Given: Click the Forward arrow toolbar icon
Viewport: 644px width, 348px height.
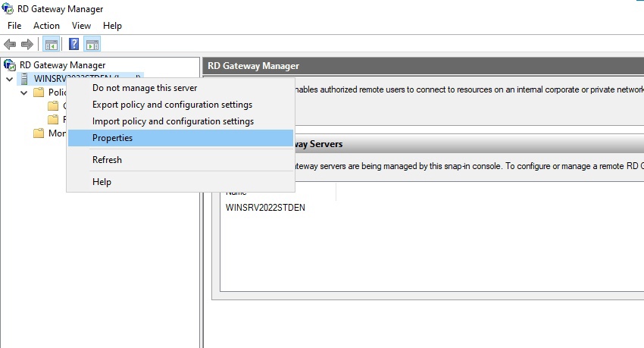Looking at the screenshot, I should (27, 44).
